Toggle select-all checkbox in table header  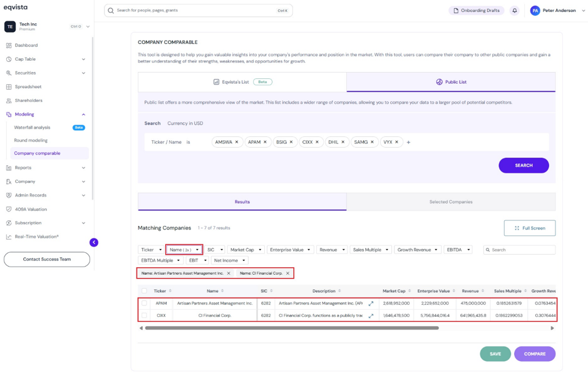(145, 291)
